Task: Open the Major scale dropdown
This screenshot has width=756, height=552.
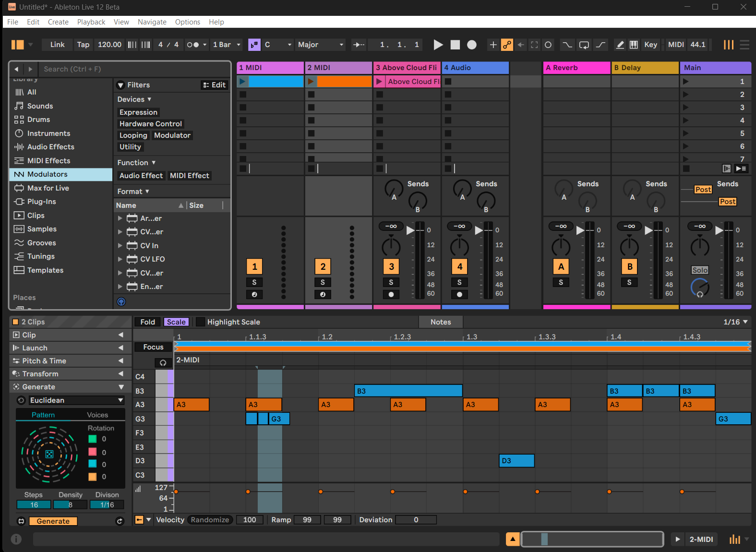Action: (x=321, y=45)
